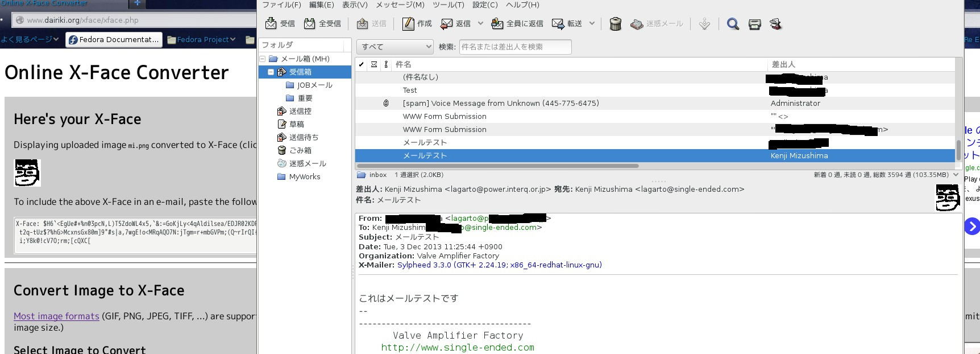980x354 pixels.
Task: Open the ファイル(F) menu
Action: (x=281, y=5)
